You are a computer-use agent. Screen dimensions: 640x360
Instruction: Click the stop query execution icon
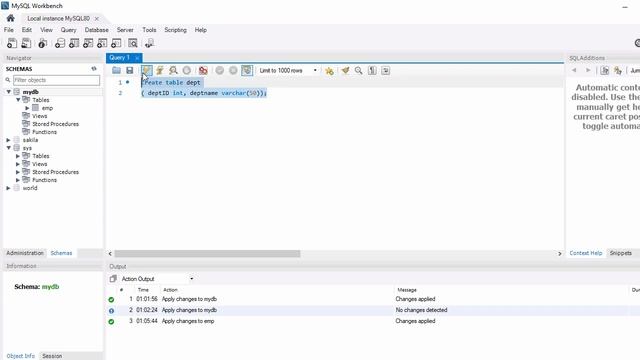point(187,71)
